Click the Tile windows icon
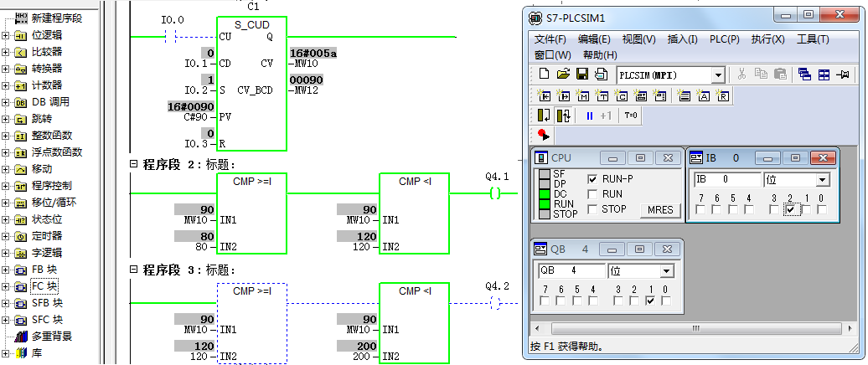Image resolution: width=868 pixels, height=365 pixels. 824,75
